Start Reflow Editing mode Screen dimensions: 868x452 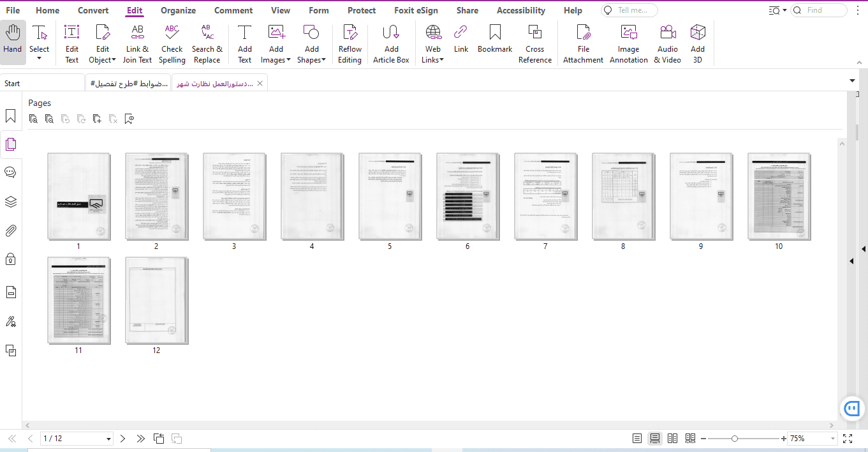[349, 43]
